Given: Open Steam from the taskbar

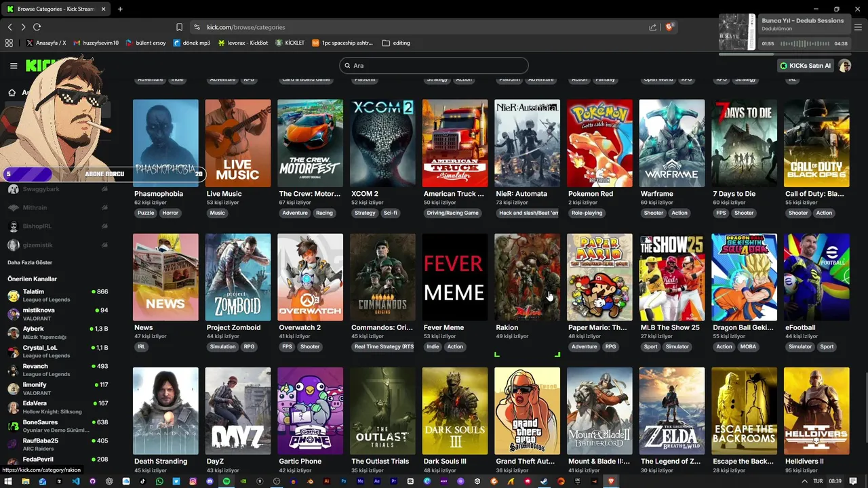Looking at the screenshot, I should [x=545, y=481].
